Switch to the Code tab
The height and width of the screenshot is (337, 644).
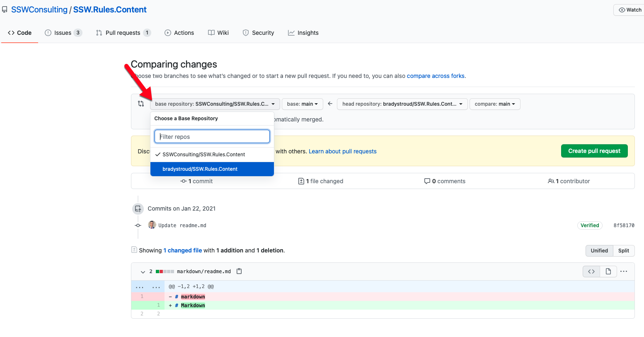pyautogui.click(x=19, y=33)
